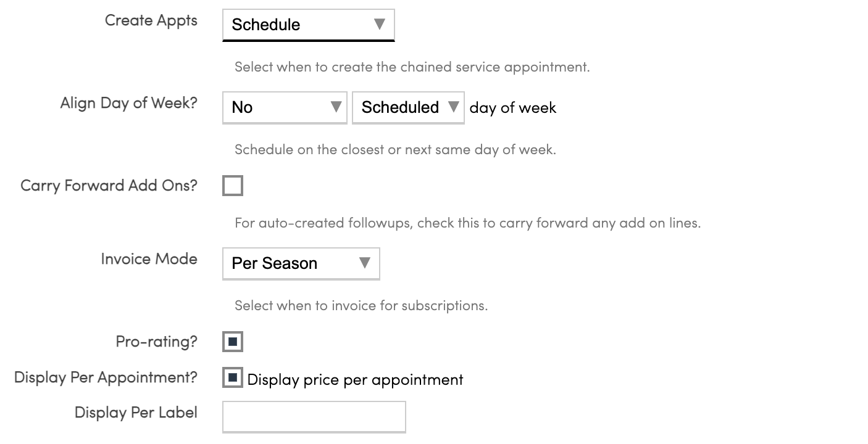The height and width of the screenshot is (444, 868).
Task: Click the 'Display Per Appointment?' field label
Action: (x=106, y=377)
